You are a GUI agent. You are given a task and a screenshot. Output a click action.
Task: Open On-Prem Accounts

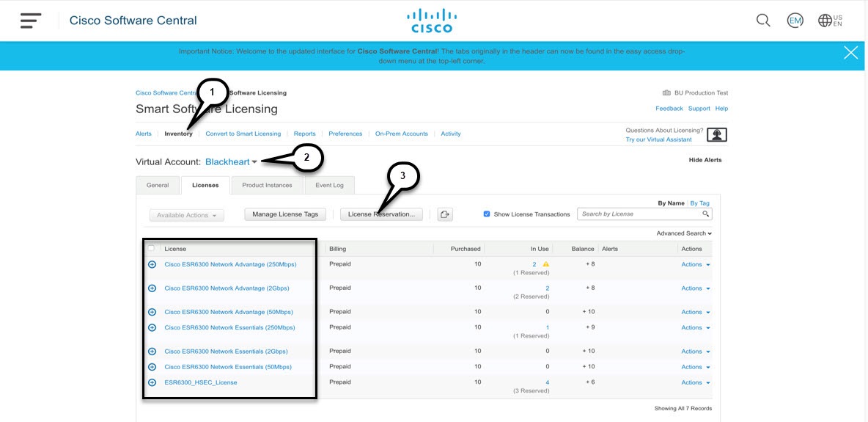pos(401,134)
